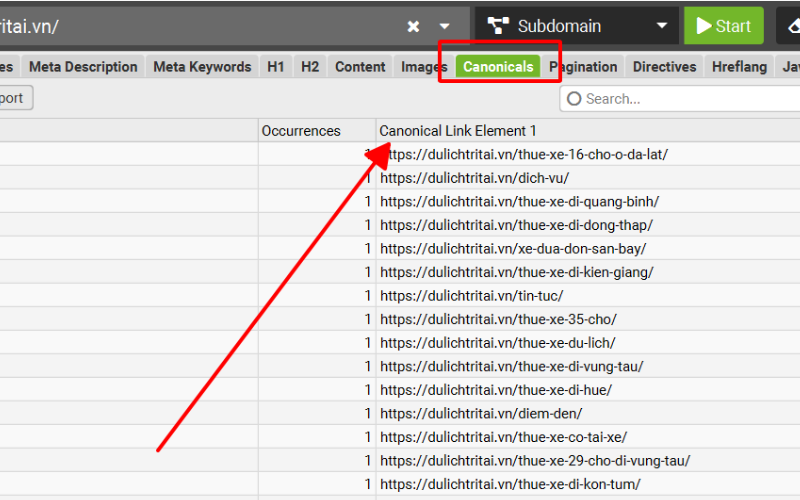Select the xe-dua-don-san-bay canonical row
This screenshot has height=500, width=800.
(x=513, y=248)
